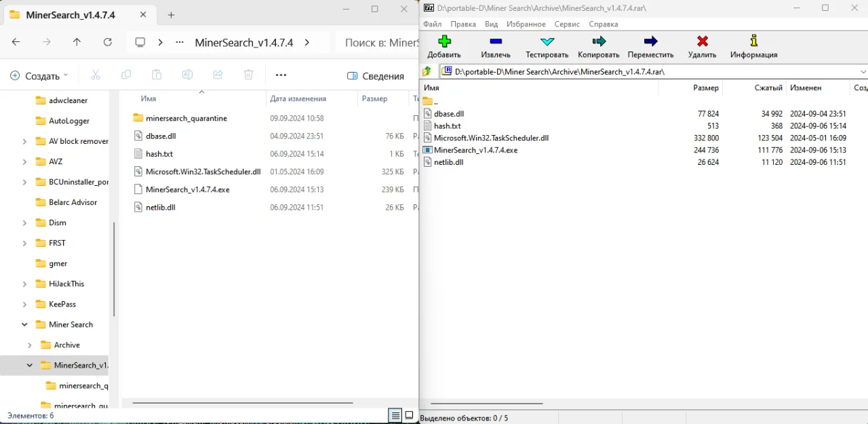This screenshot has height=424, width=868.
Task: Open the 7-Zip path dropdown arrow
Action: [863, 71]
